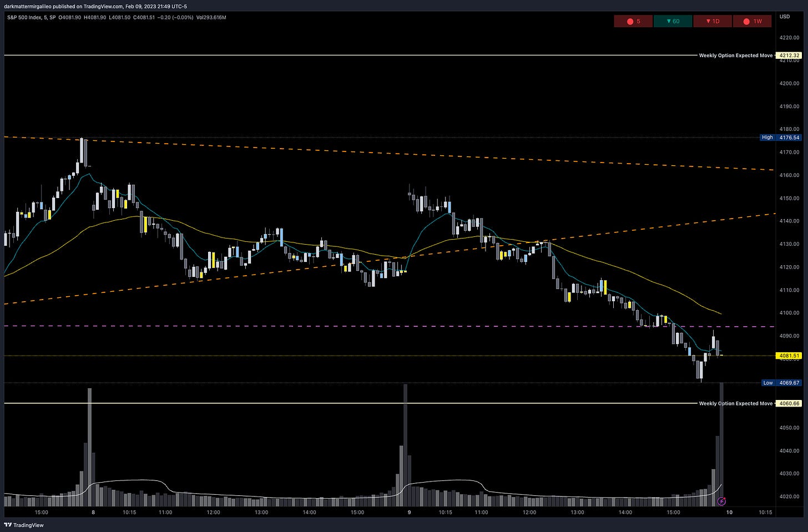The height and width of the screenshot is (532, 808).
Task: Click the green 60 timeframe badge
Action: tap(673, 21)
